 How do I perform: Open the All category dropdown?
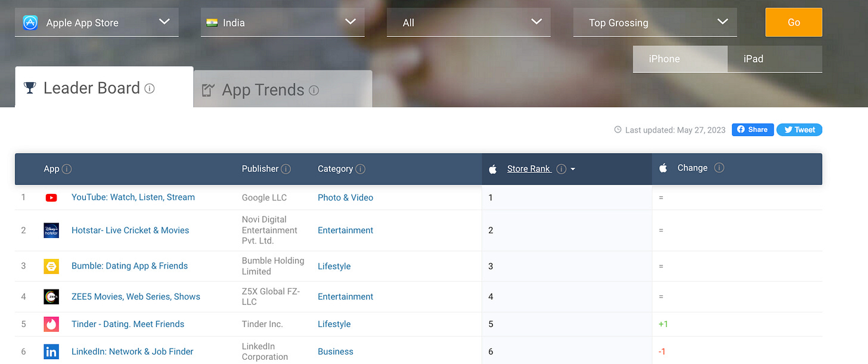(469, 22)
